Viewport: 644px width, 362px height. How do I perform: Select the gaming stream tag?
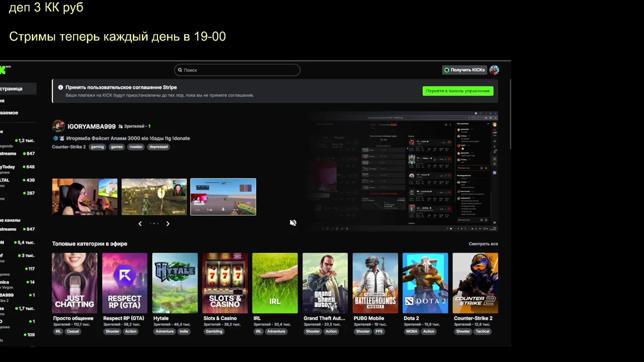click(97, 147)
